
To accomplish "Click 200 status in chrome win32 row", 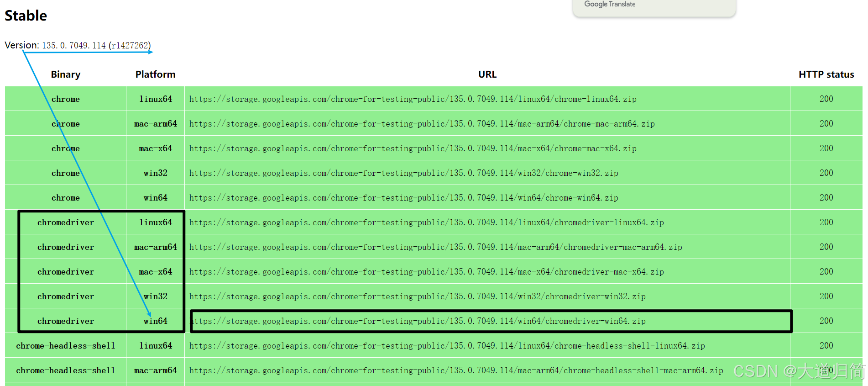I will 826,173.
